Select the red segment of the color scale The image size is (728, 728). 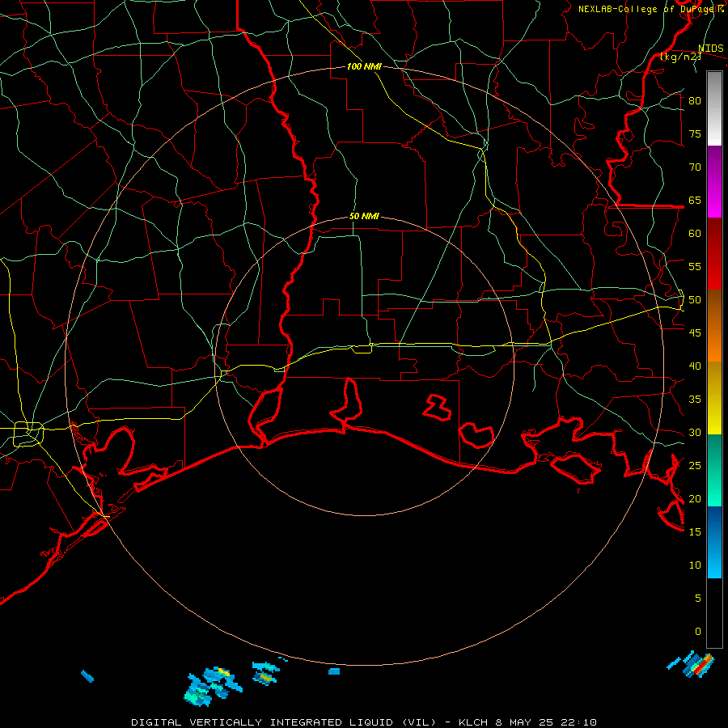tap(714, 253)
